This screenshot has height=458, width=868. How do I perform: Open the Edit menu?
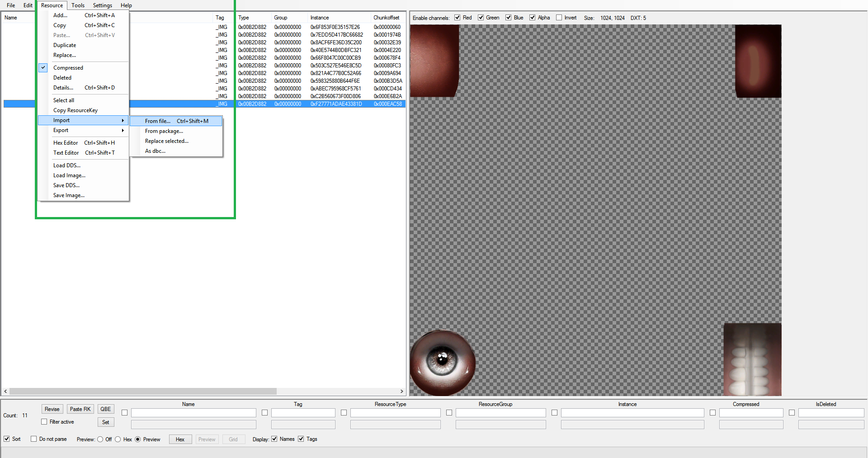pos(28,5)
